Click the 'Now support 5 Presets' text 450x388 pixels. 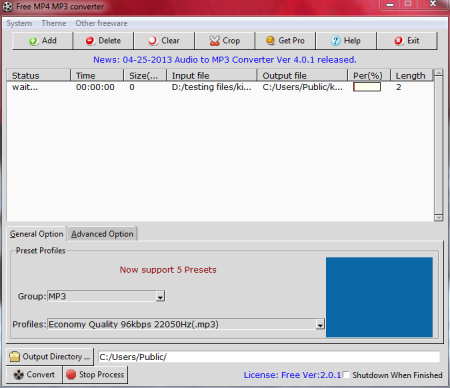coord(168,270)
